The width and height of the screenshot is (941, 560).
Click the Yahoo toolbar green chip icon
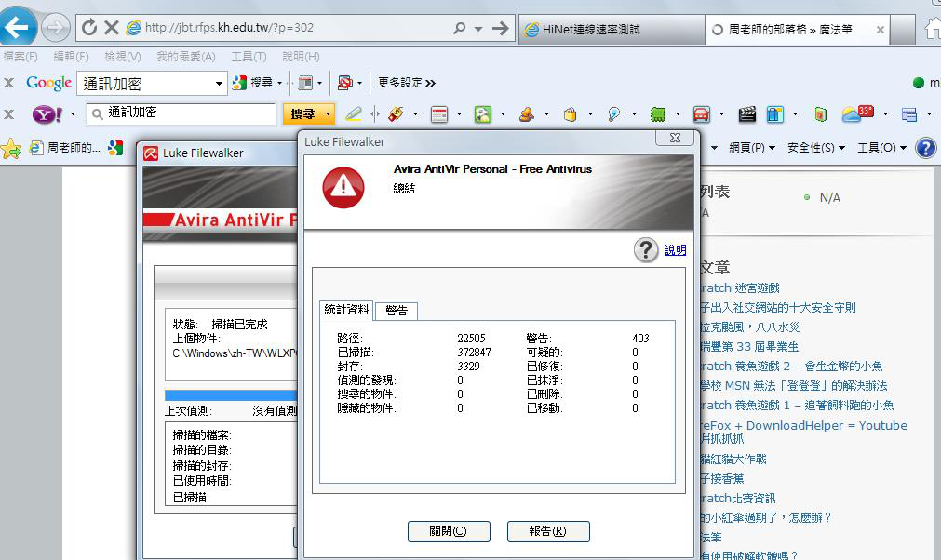point(658,113)
